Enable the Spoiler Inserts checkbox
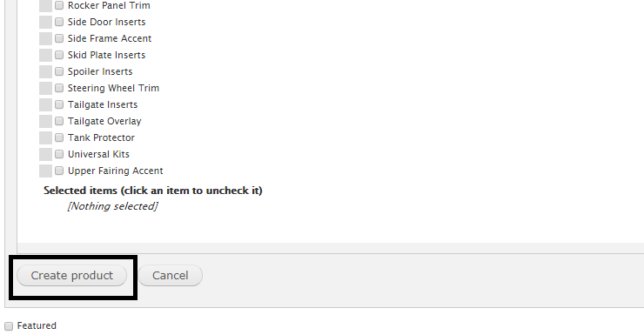Image resolution: width=644 pixels, height=335 pixels. point(59,71)
